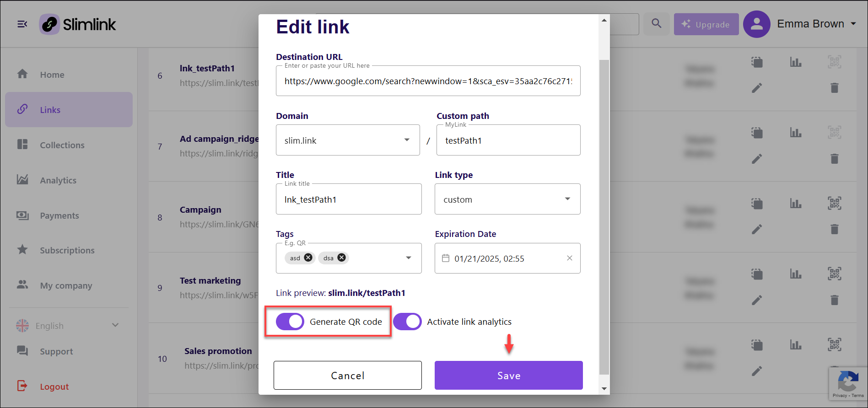Copy link icon for Ad campaign_ridge row
The height and width of the screenshot is (408, 868).
(757, 133)
